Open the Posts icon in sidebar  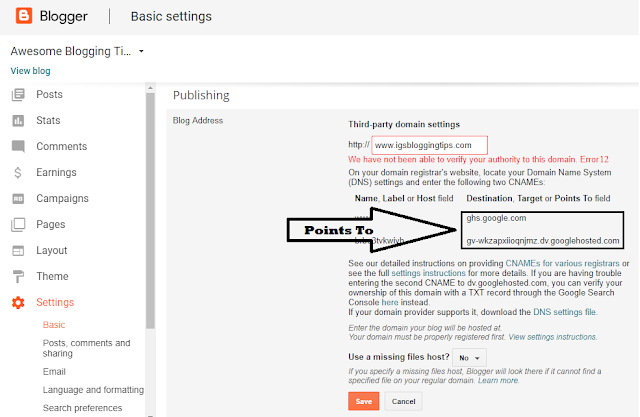[18, 94]
